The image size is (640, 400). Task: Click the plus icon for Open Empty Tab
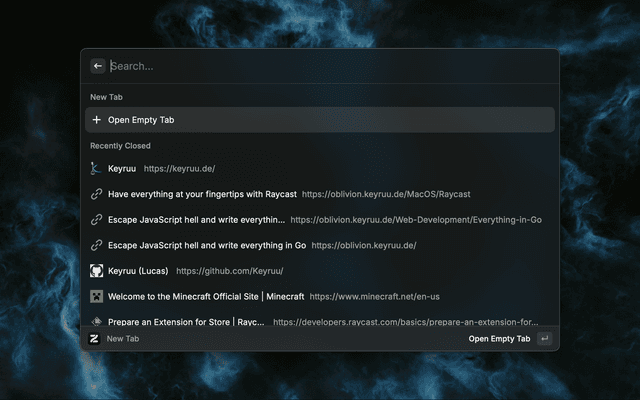click(x=97, y=120)
